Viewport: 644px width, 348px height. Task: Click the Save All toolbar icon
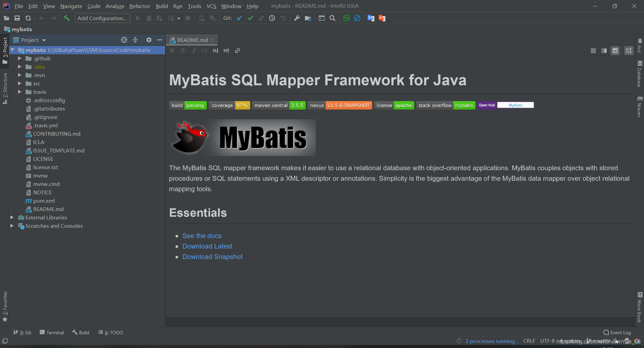point(17,18)
